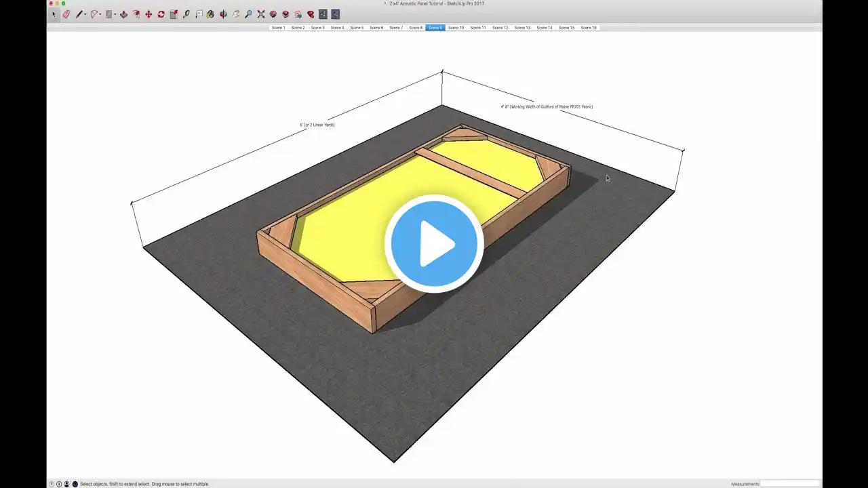Viewport: 868px width, 488px height.
Task: Select the Scene 13 tab
Action: click(x=522, y=28)
